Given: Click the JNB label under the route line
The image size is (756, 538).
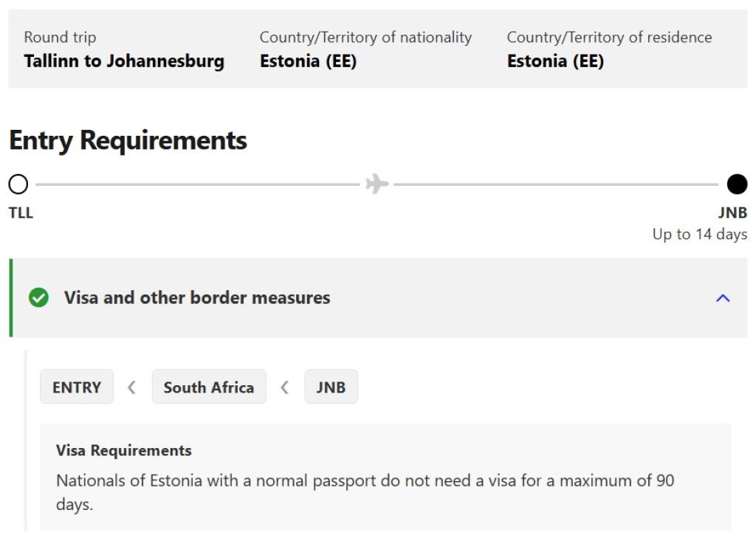Looking at the screenshot, I should (732, 213).
